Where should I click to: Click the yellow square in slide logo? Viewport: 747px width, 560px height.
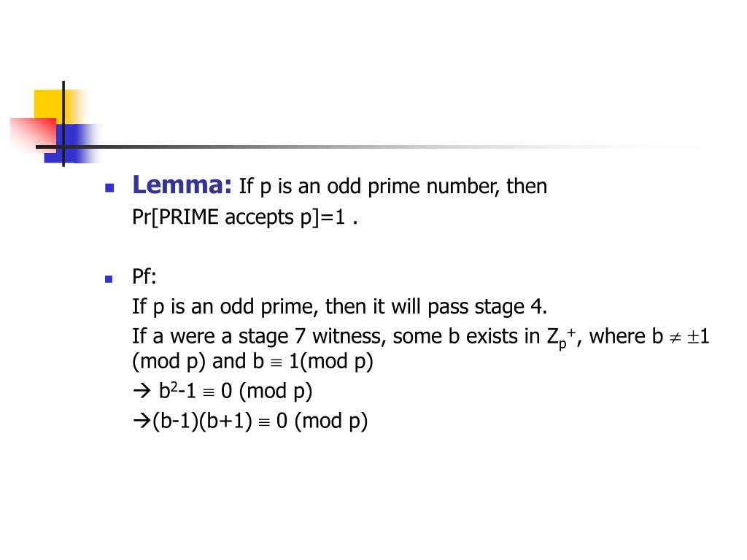[x=55, y=106]
